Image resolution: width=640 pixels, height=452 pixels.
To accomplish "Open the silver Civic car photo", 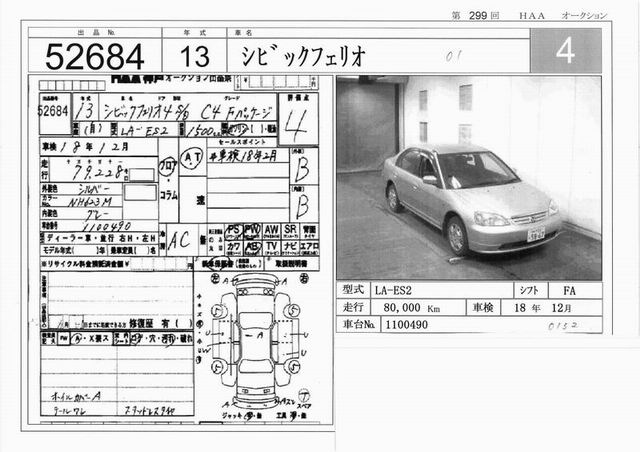I will [469, 178].
